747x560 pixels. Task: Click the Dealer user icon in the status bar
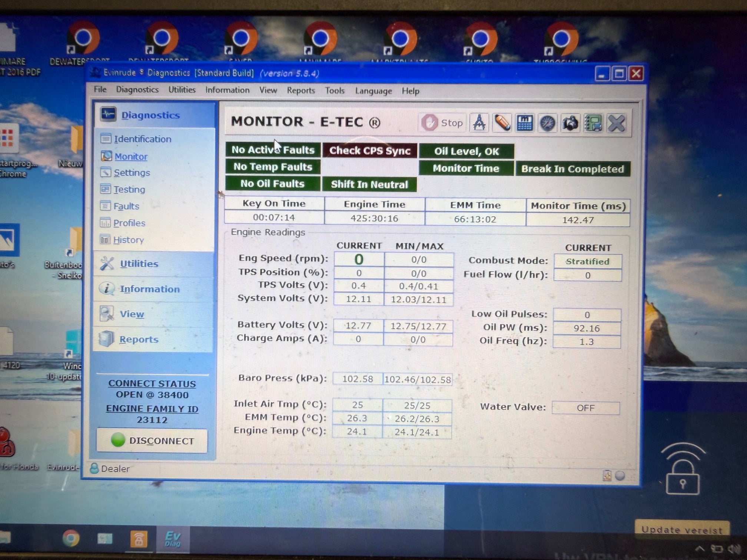94,469
